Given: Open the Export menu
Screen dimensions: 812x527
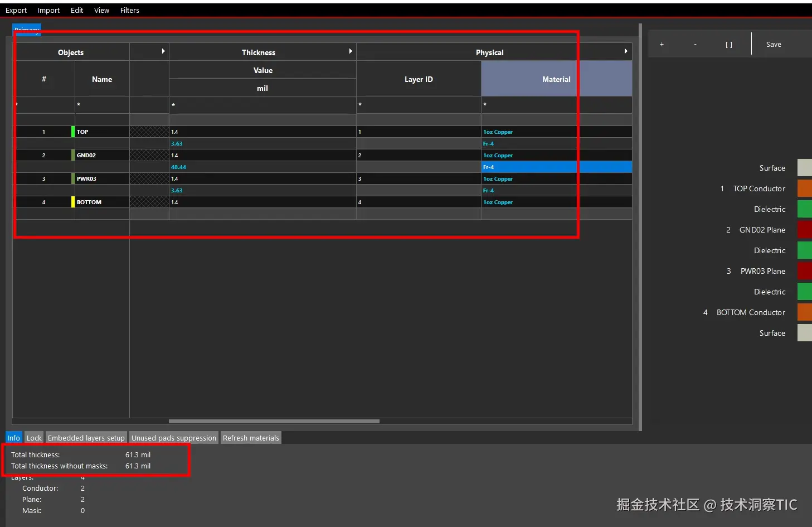Looking at the screenshot, I should 16,10.
